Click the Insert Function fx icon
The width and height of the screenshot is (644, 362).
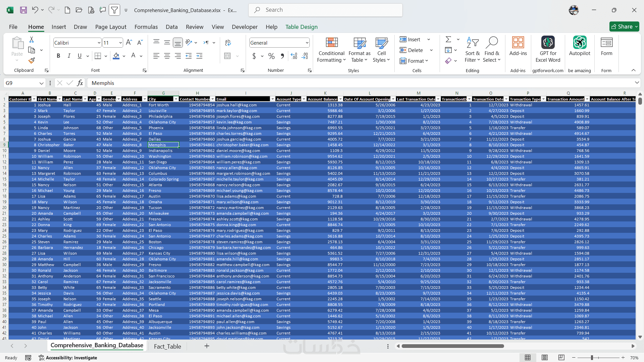pyautogui.click(x=80, y=83)
